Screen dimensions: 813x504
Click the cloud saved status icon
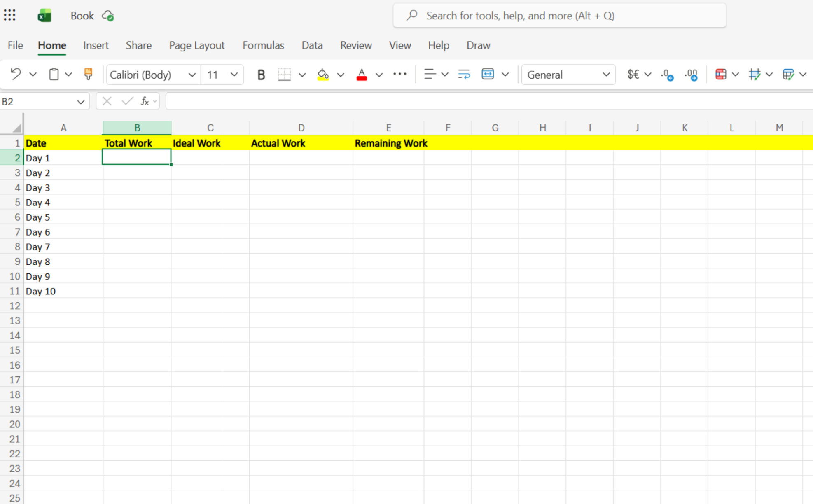pyautogui.click(x=108, y=16)
